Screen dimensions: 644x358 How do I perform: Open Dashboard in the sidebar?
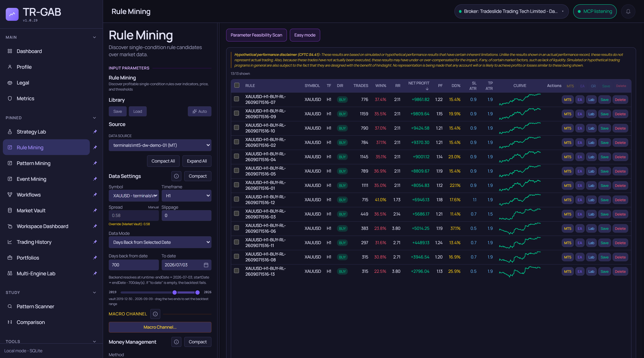click(x=46, y=51)
